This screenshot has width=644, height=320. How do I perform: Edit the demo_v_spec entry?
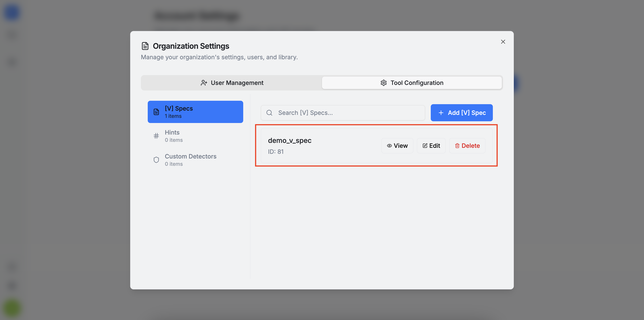(431, 146)
